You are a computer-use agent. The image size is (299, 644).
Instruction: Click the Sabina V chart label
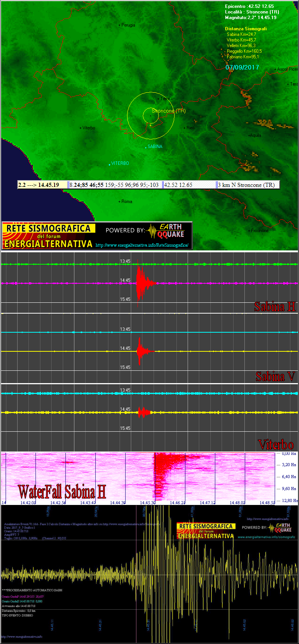tap(275, 376)
